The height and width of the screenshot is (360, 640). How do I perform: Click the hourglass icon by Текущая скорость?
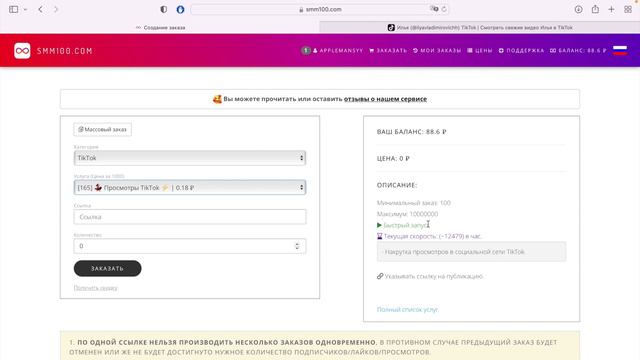380,236
